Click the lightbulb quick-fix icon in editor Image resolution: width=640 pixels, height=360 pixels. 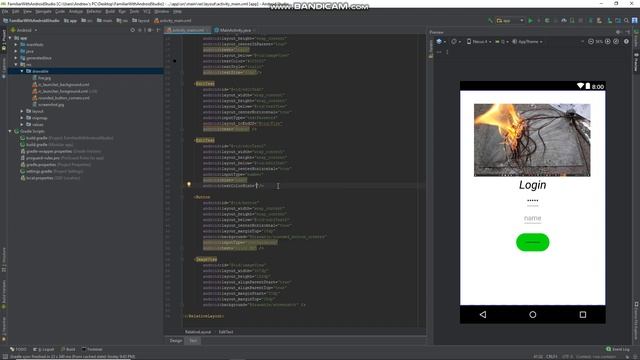pyautogui.click(x=189, y=184)
